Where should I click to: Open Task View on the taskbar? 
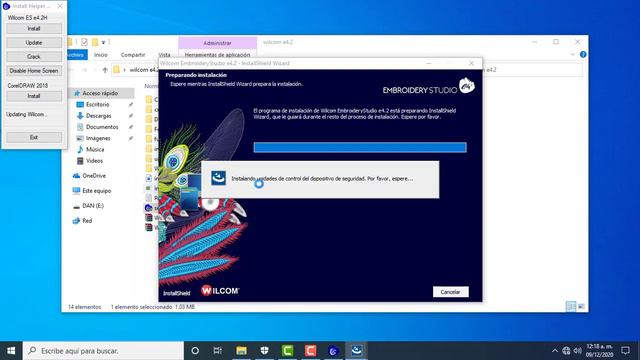tap(218, 351)
